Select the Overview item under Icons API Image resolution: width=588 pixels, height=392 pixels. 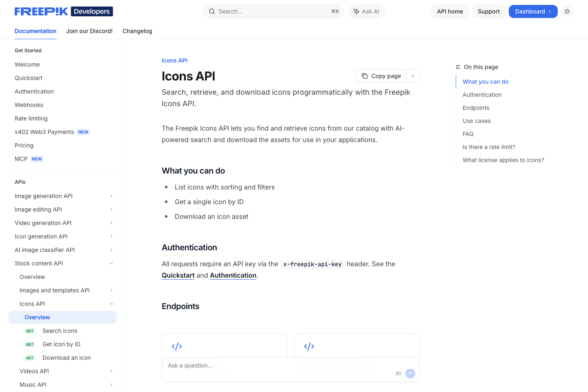(37, 317)
